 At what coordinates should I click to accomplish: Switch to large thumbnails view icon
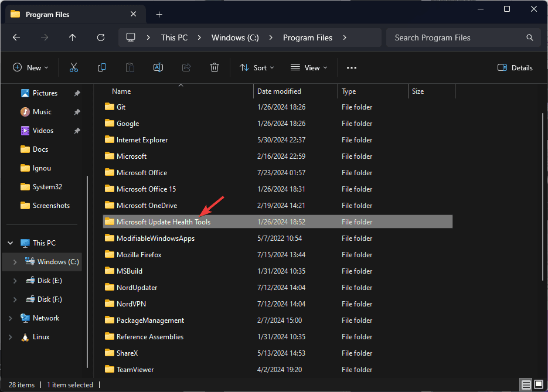(x=539, y=385)
